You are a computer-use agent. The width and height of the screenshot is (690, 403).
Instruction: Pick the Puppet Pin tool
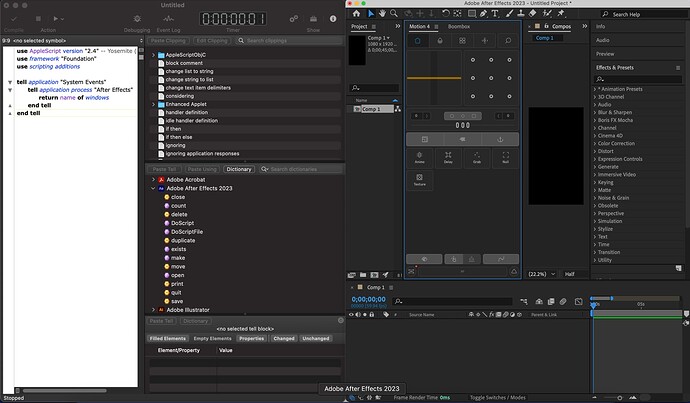point(561,14)
